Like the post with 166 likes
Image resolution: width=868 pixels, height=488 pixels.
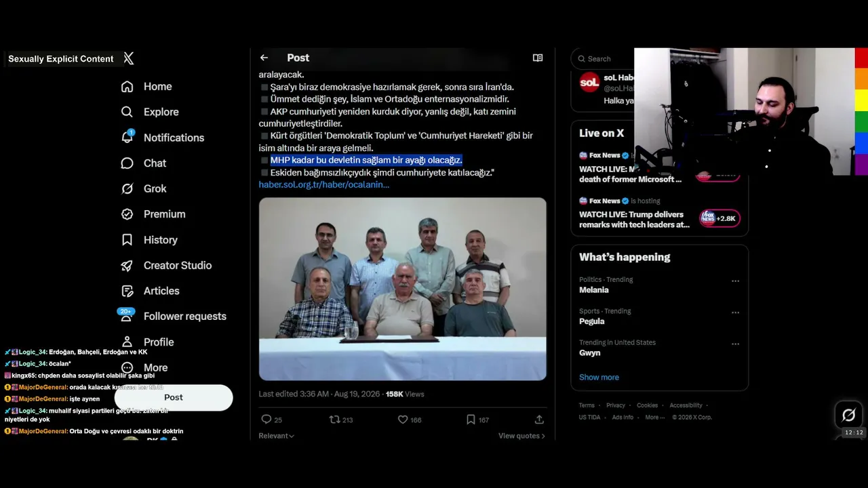403,420
